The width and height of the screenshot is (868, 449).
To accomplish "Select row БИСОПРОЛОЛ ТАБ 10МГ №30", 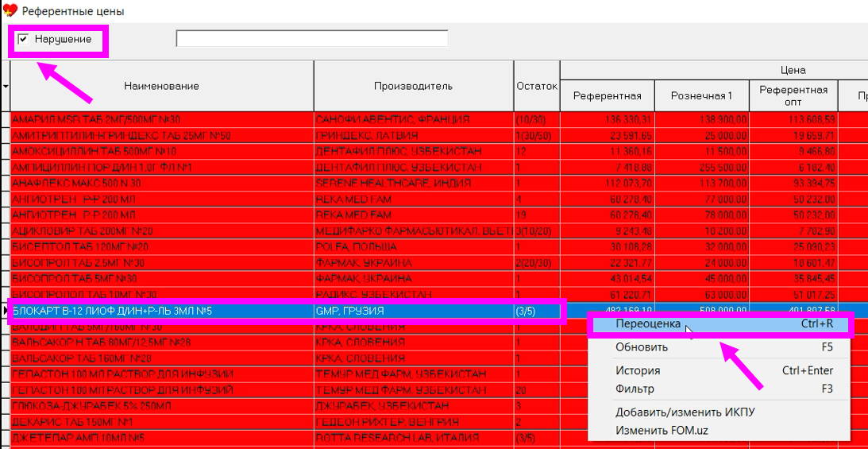I will tap(162, 295).
